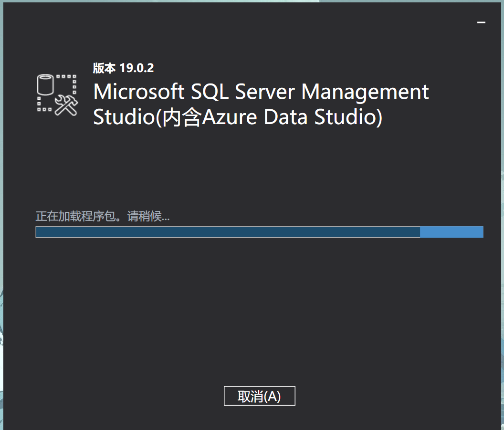
Task: Cancel the installation with 取消(A)
Action: [259, 396]
